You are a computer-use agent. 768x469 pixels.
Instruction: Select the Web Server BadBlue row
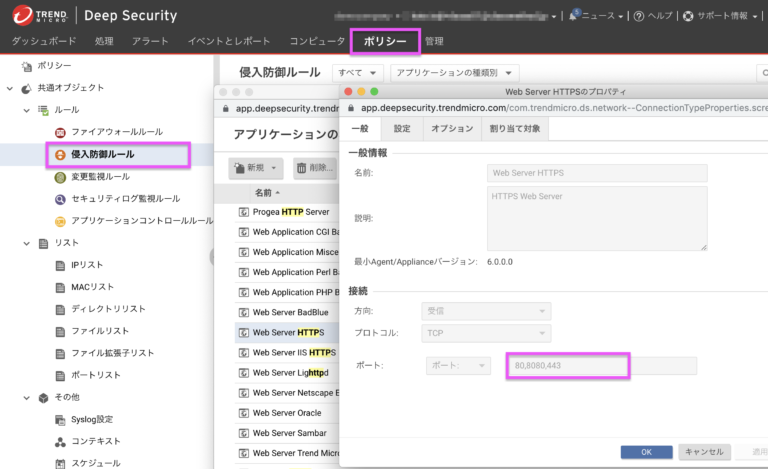point(287,312)
